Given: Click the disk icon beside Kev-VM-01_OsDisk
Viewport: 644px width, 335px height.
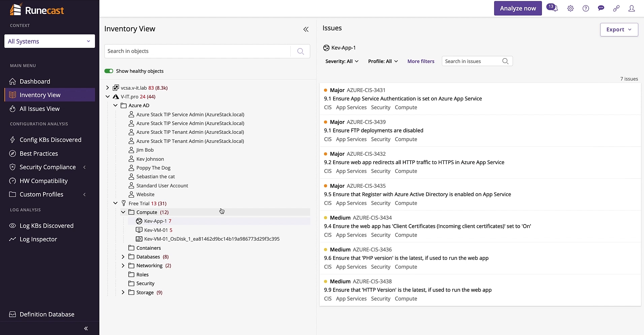Looking at the screenshot, I should point(139,239).
